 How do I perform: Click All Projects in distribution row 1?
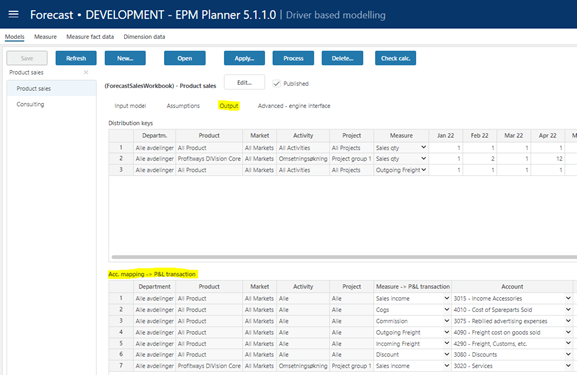351,148
